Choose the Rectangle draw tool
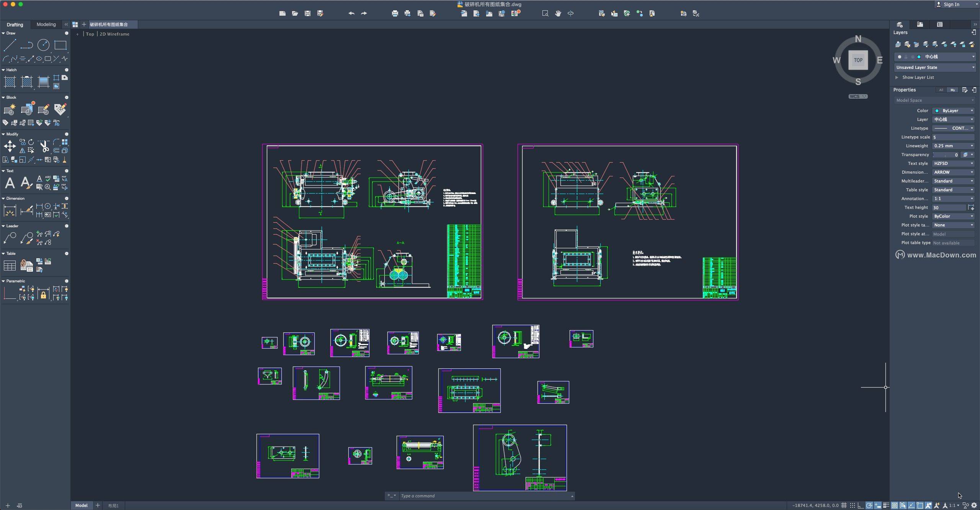Viewport: 980px width, 510px height. (x=60, y=45)
